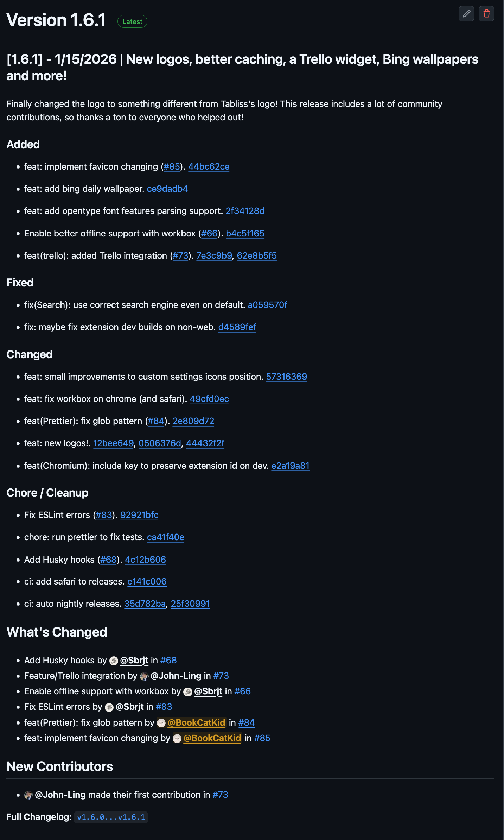Open commit 25f30991 nightly releases
Screen dimensions: 504x840
tap(190, 604)
